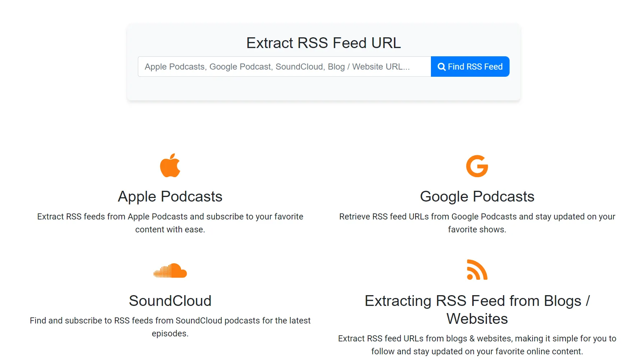Click the text "Extract RSS feeds from Apple Podcasts"
The height and width of the screenshot is (364, 641).
[112, 217]
